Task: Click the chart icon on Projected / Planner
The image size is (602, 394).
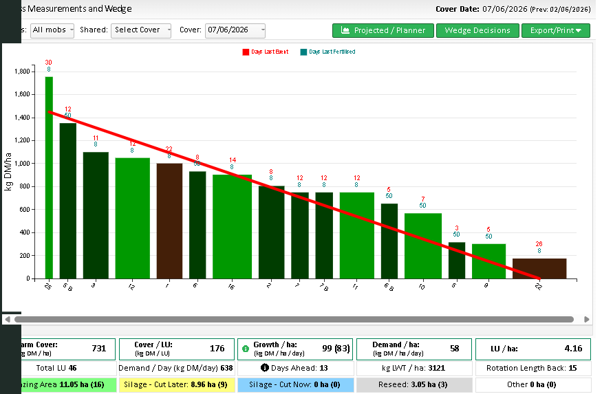Action: [345, 30]
